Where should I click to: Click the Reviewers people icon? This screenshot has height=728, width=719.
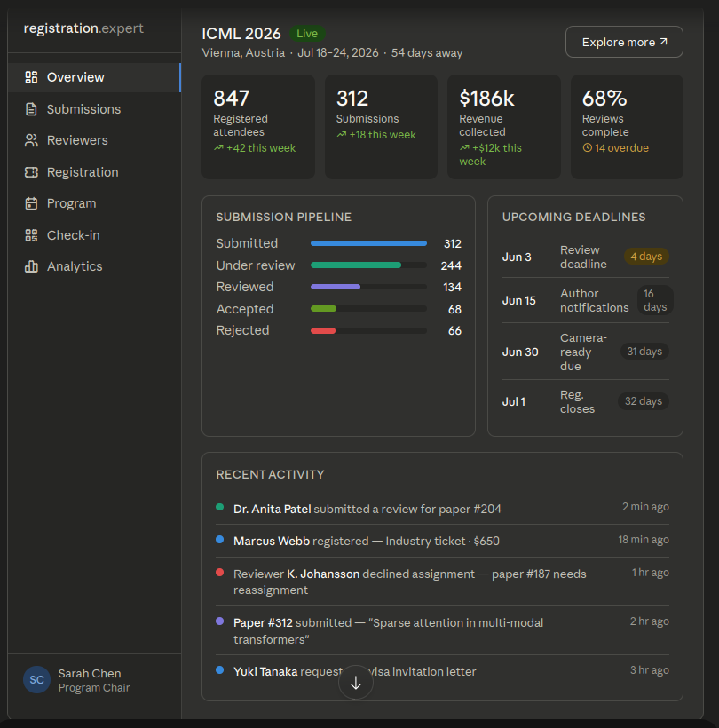31,140
